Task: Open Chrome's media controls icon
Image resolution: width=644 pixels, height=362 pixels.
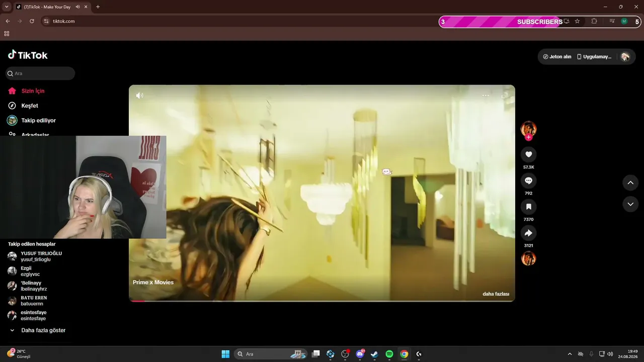Action: pos(612,21)
